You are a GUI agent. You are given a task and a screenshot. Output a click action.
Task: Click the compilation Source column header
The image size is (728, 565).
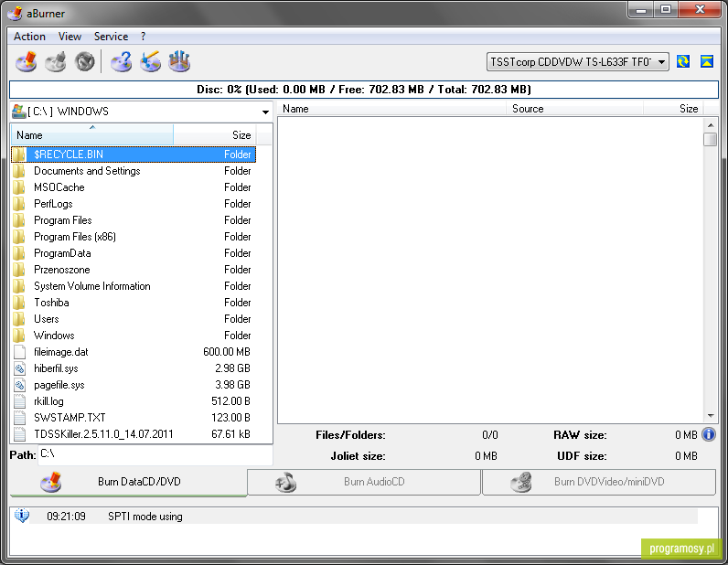574,109
